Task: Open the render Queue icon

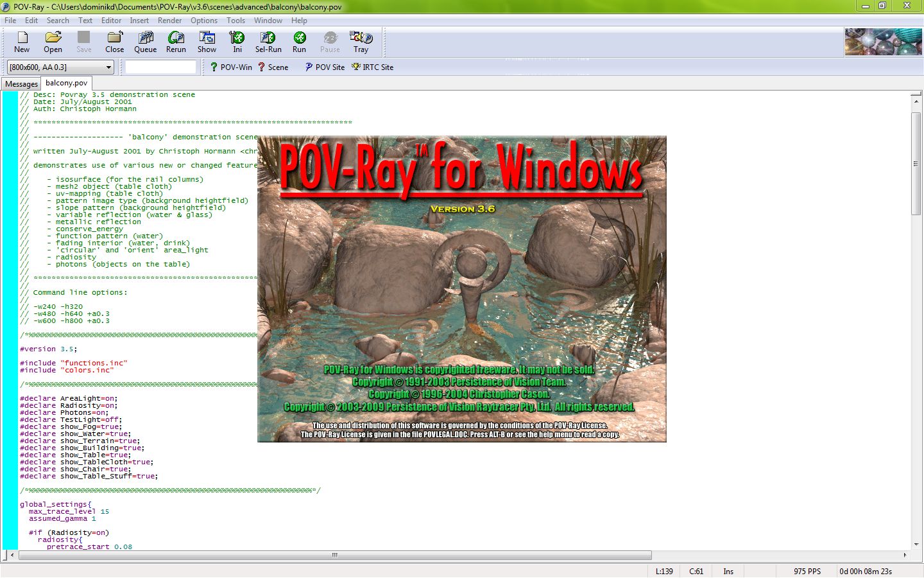Action: click(x=146, y=42)
